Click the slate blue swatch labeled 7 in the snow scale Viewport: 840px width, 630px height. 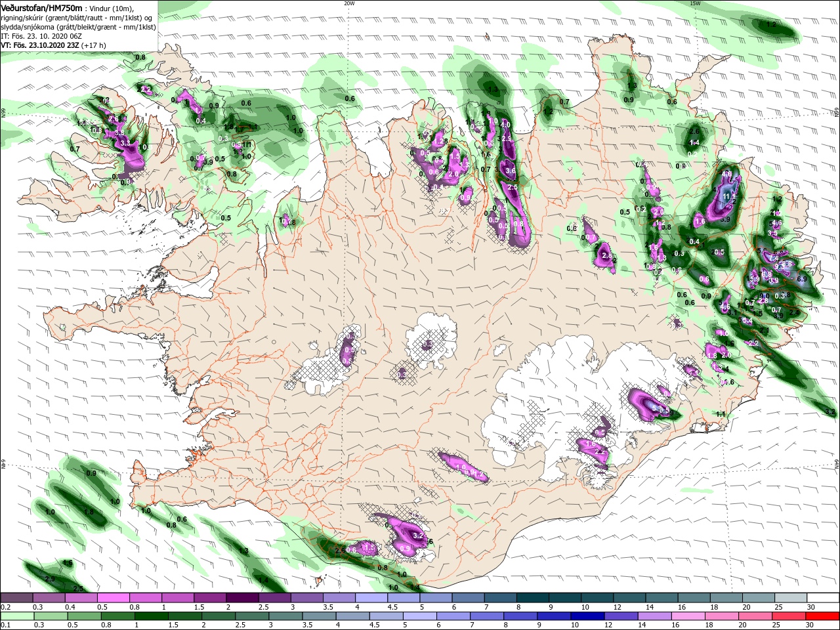[500, 598]
